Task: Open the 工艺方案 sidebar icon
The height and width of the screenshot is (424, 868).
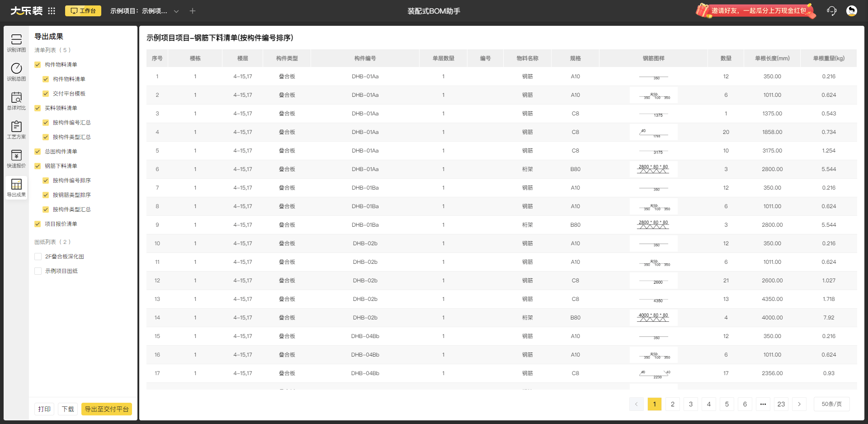Action: coord(16,130)
